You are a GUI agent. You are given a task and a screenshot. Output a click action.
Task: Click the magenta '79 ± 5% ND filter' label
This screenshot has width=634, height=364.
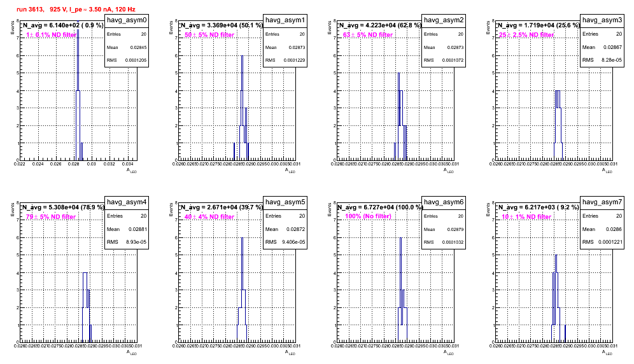pos(51,217)
